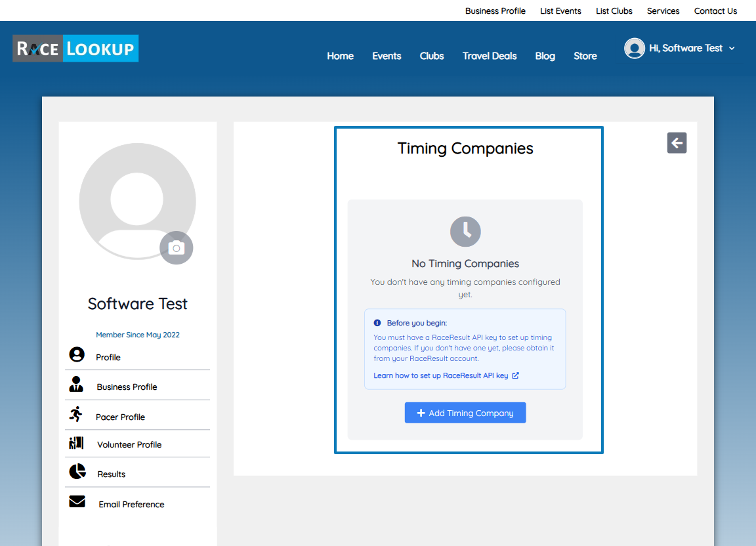Click the RaceLookup logo

pos(75,48)
